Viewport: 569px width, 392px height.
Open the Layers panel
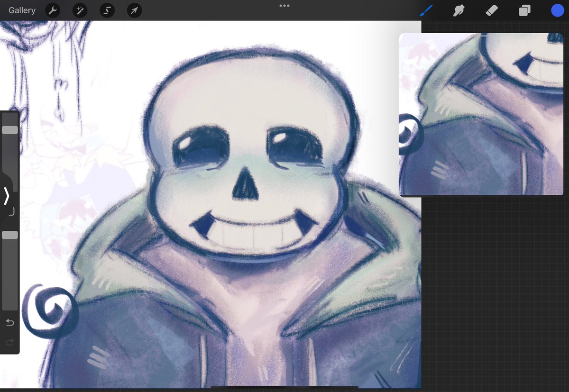click(524, 10)
